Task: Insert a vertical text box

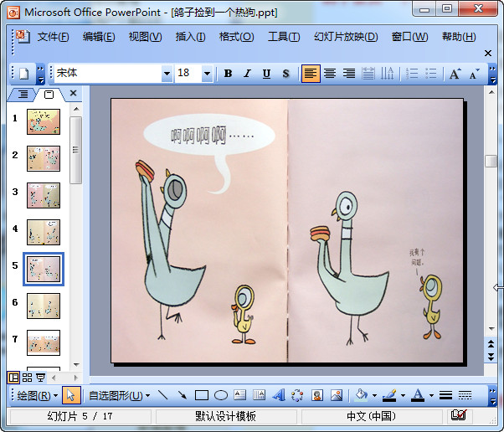Action: pos(259,395)
